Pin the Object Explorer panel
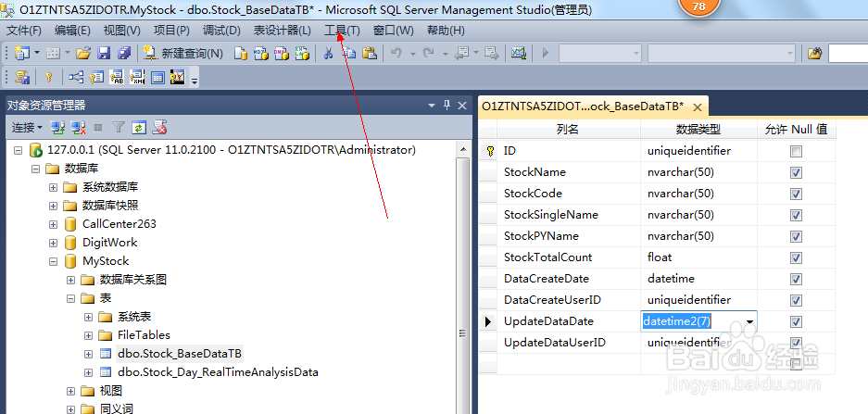Image resolution: width=868 pixels, height=414 pixels. coord(447,106)
